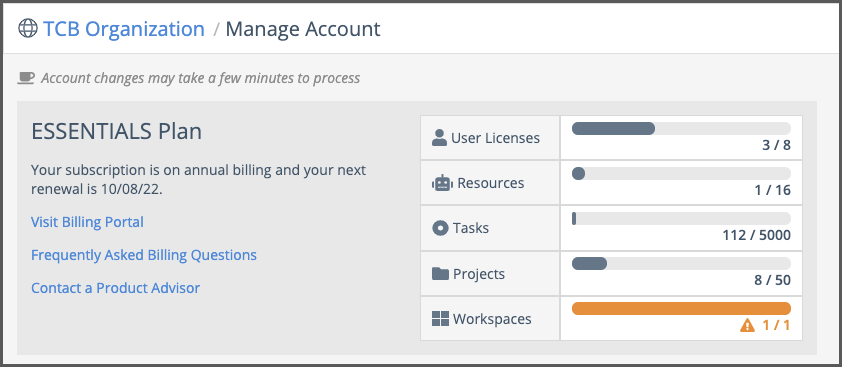Open the TCB Organization breadcrumb link
The image size is (842, 367).
[x=124, y=28]
